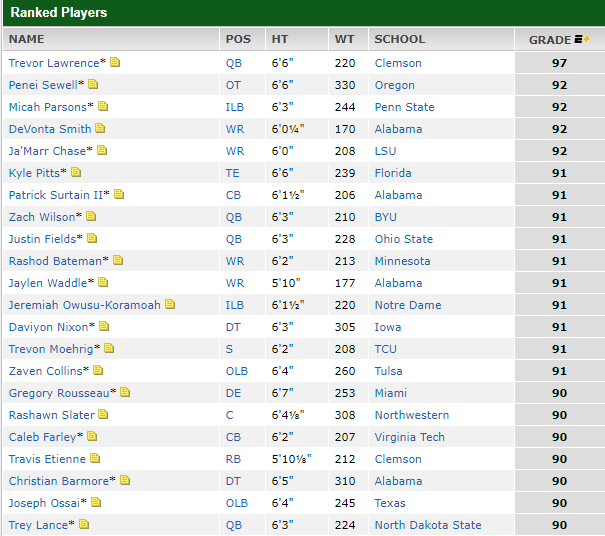Open the Clemson school link for Trevor Lawrence
This screenshot has width=605, height=536.
pos(398,63)
